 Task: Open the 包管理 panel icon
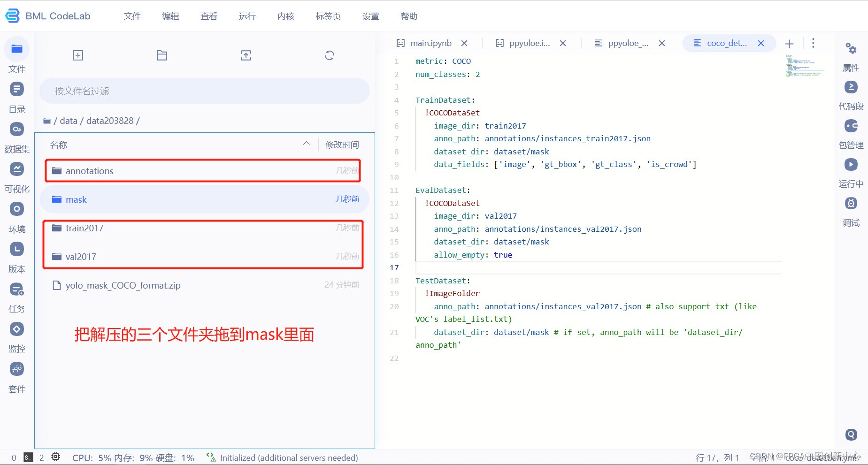point(851,126)
